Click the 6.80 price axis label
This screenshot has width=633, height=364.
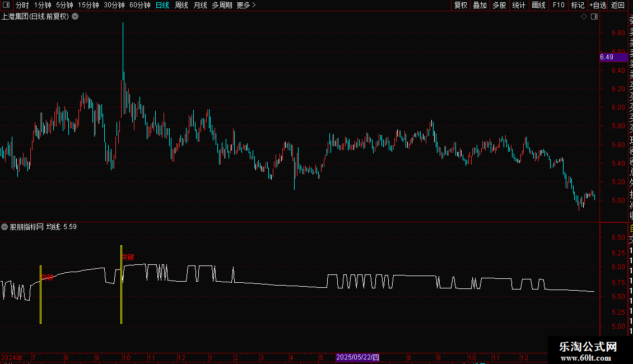click(618, 33)
